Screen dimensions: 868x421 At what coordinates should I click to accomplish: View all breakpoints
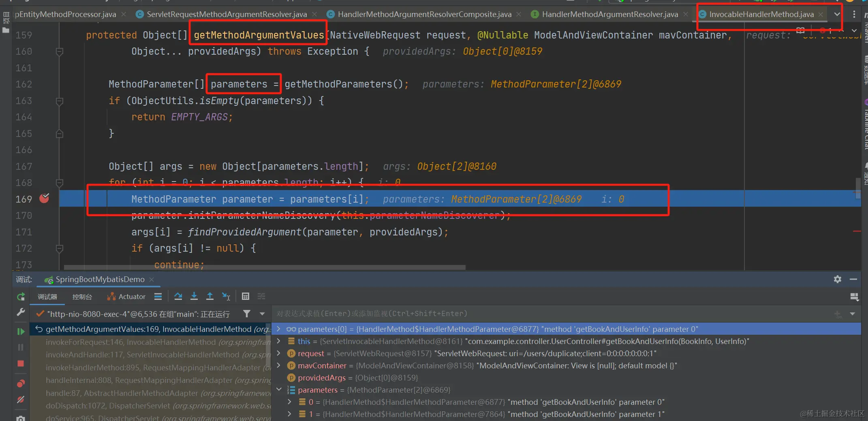tap(21, 383)
